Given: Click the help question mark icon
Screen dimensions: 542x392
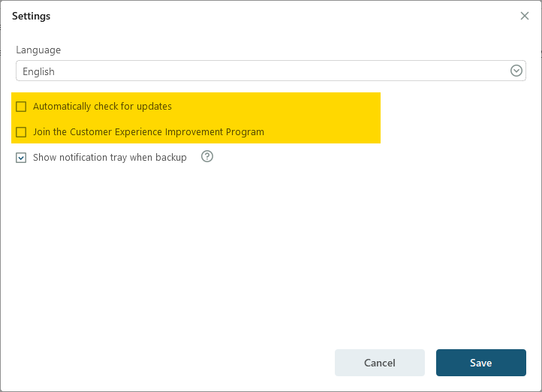Looking at the screenshot, I should point(207,157).
